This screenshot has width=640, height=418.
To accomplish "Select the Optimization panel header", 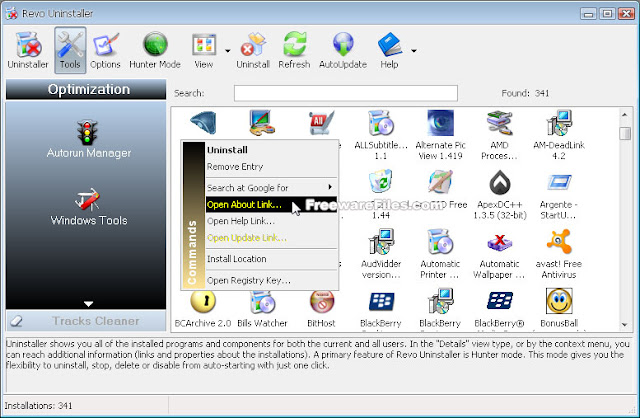I will [86, 89].
